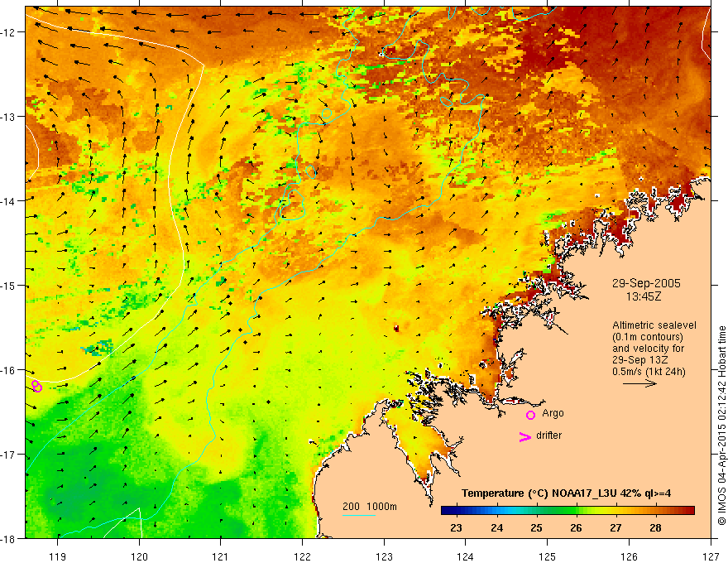Click longitude axis label 125
Screen dimensions: 728x563
(547, 556)
